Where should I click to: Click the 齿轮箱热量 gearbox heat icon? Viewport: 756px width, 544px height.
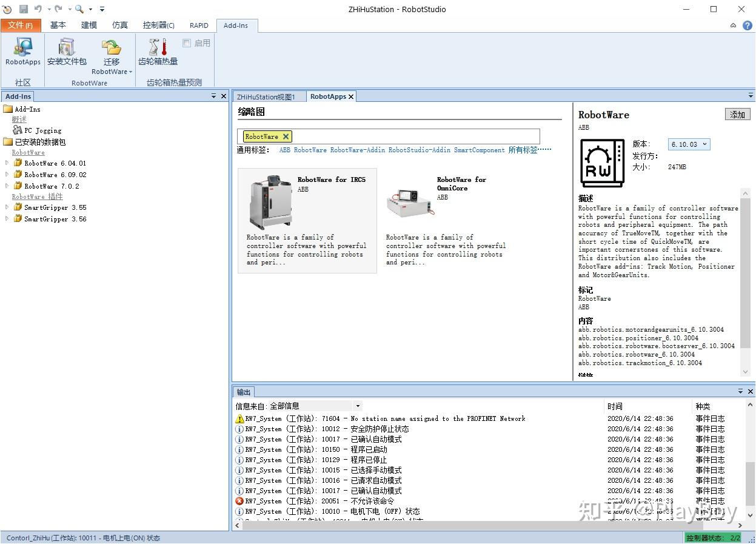(x=158, y=52)
